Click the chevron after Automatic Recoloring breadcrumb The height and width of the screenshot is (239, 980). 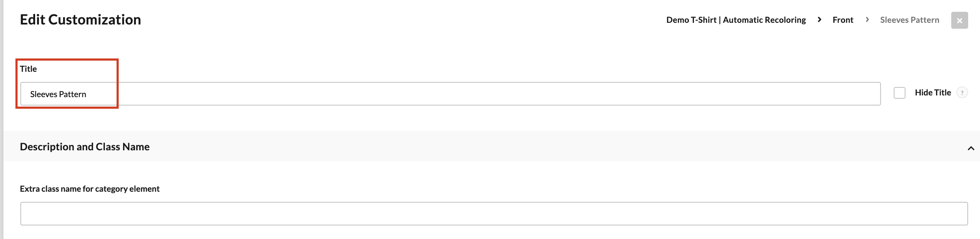[819, 19]
